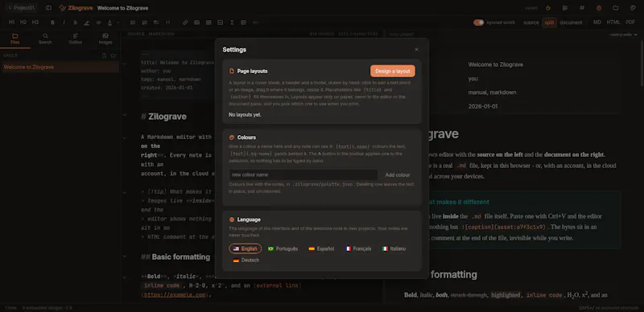Viewport: 644px width, 312px height.
Task: Click the orange flame-like icon beside saved
Action: pos(548,8)
